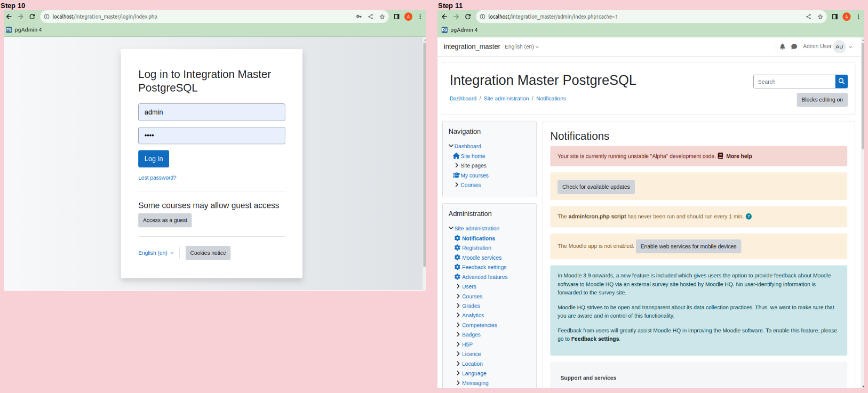Screen dimensions: 868x393
Task: Click Dashboard in the breadcrumb
Action: click(463, 99)
